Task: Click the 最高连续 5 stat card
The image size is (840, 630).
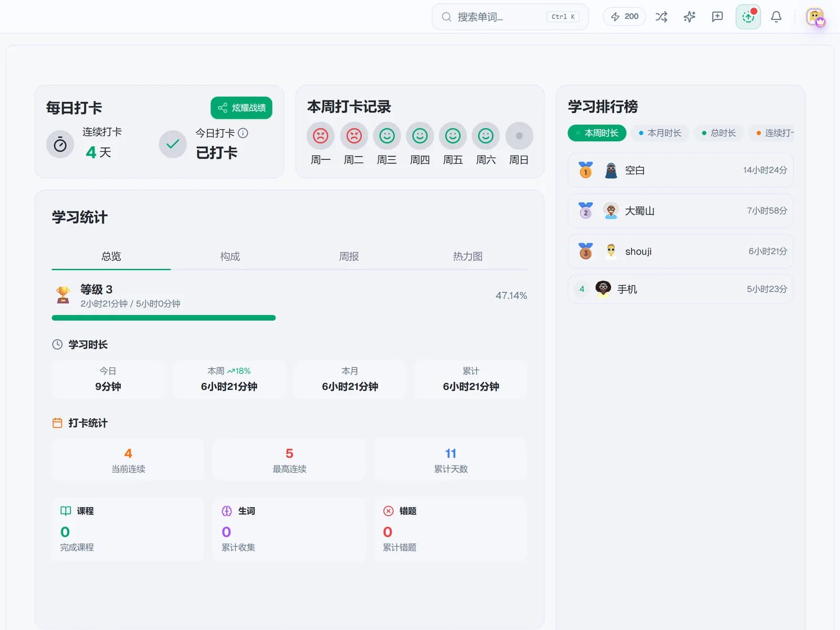Action: coord(289,460)
